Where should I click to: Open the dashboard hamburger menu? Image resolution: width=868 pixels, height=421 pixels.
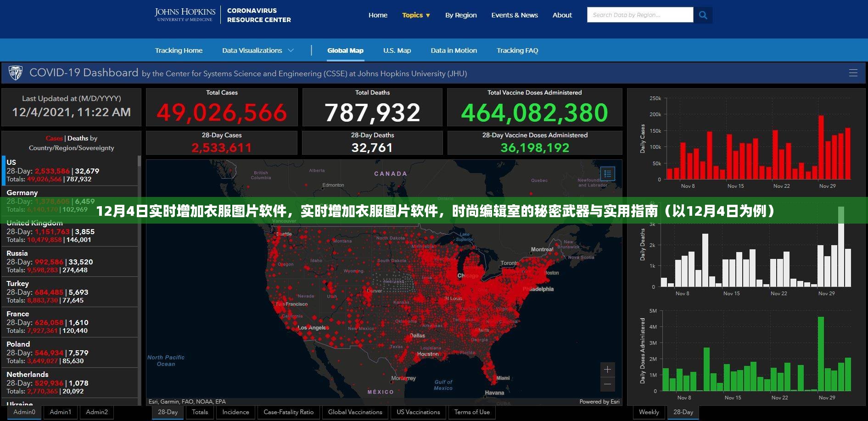tap(853, 73)
